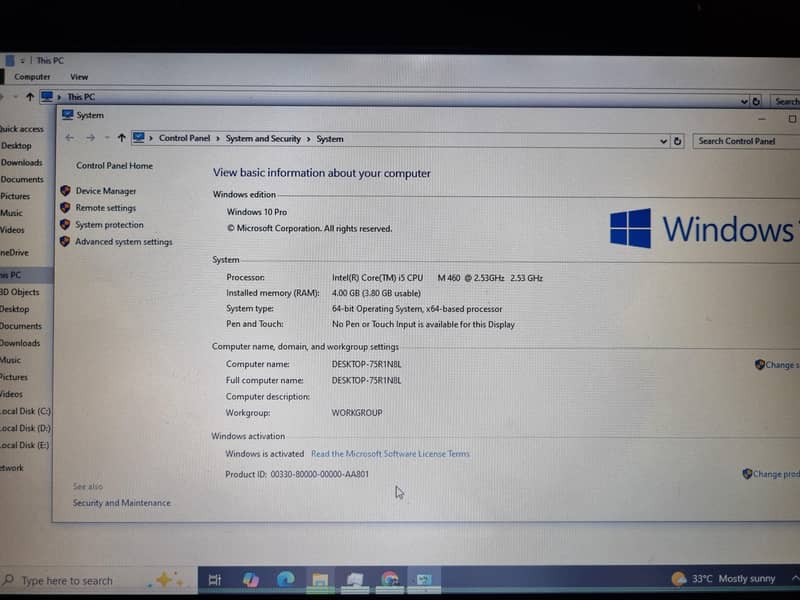The height and width of the screenshot is (600, 800).
Task: Click the Advanced system settings shield icon
Action: (x=65, y=241)
